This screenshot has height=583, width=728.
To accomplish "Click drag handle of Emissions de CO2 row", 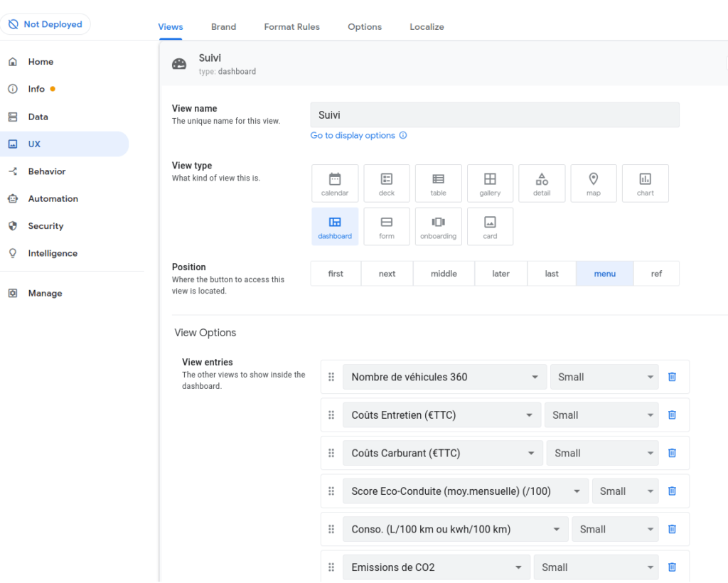I will click(x=331, y=567).
